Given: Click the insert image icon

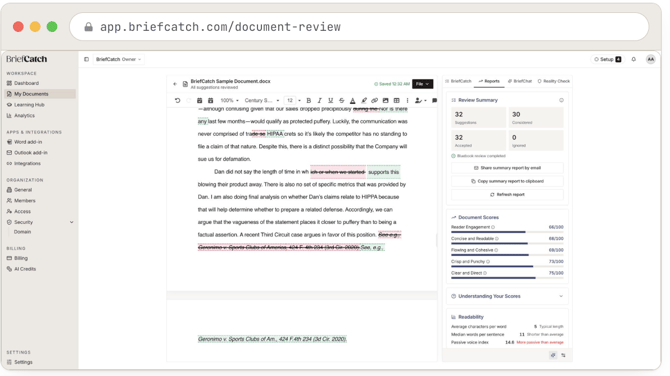Looking at the screenshot, I should (x=385, y=100).
